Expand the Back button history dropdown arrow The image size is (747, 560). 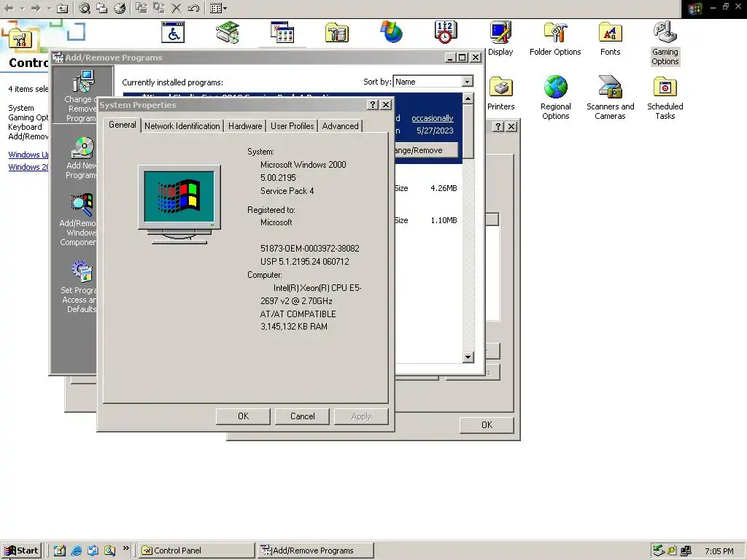pyautogui.click(x=22, y=8)
